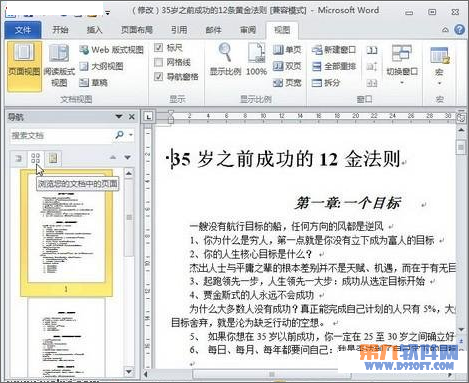
Task: Choose One Page (单页) zoom
Action: pyautogui.click(x=287, y=50)
